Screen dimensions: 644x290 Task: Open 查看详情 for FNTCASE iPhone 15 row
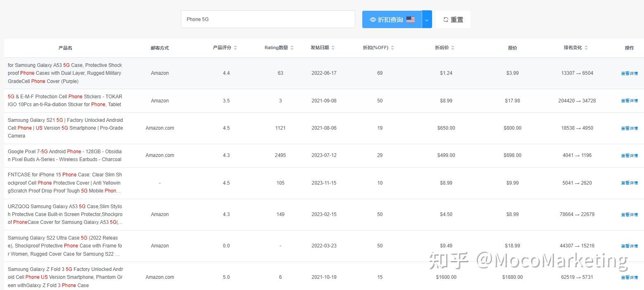click(x=629, y=183)
